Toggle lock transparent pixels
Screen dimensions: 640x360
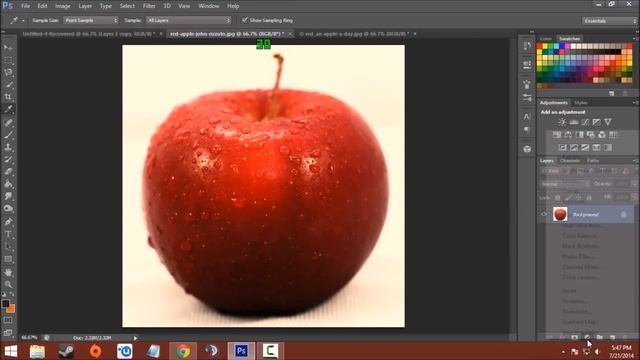click(558, 198)
